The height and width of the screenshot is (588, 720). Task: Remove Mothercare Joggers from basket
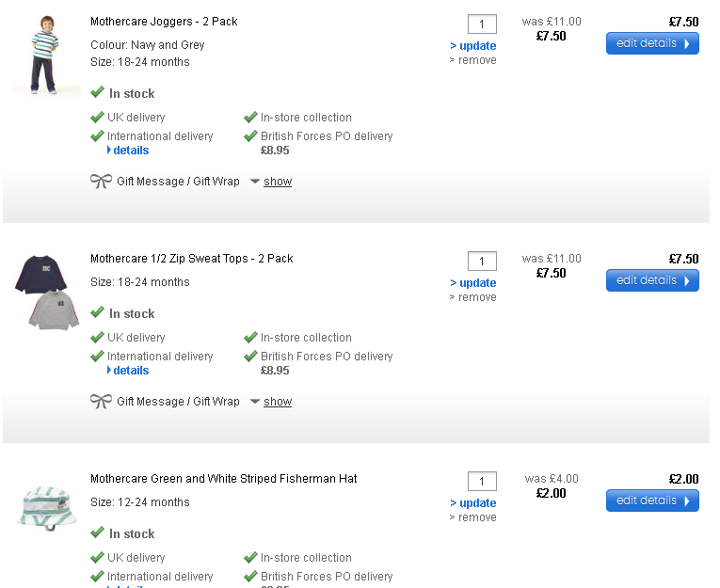click(x=476, y=60)
